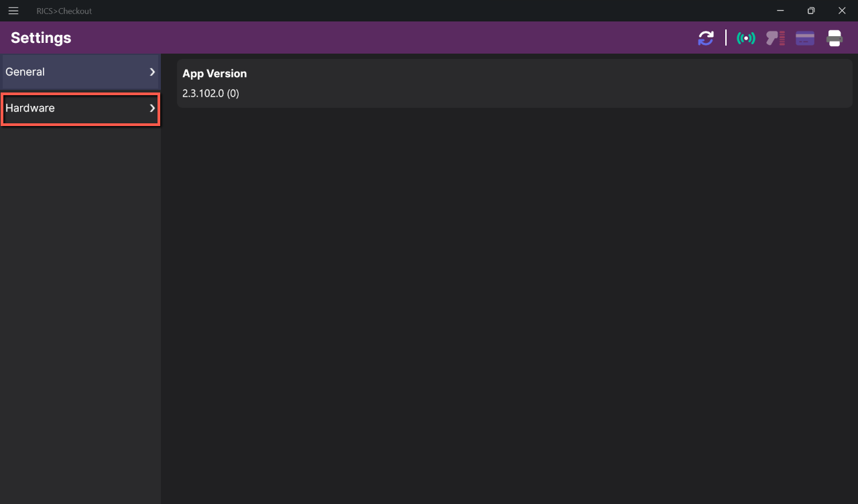This screenshot has height=504, width=858.
Task: Click the App Version heading
Action: tap(214, 73)
